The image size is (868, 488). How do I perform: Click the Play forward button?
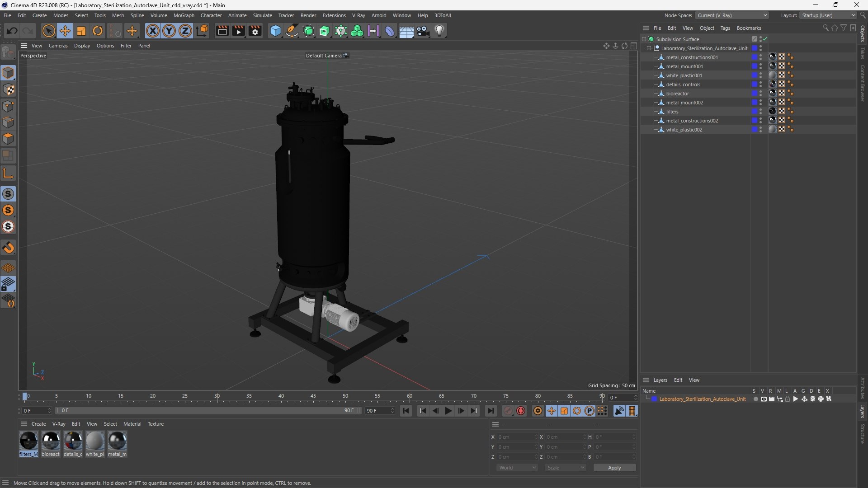coord(448,411)
